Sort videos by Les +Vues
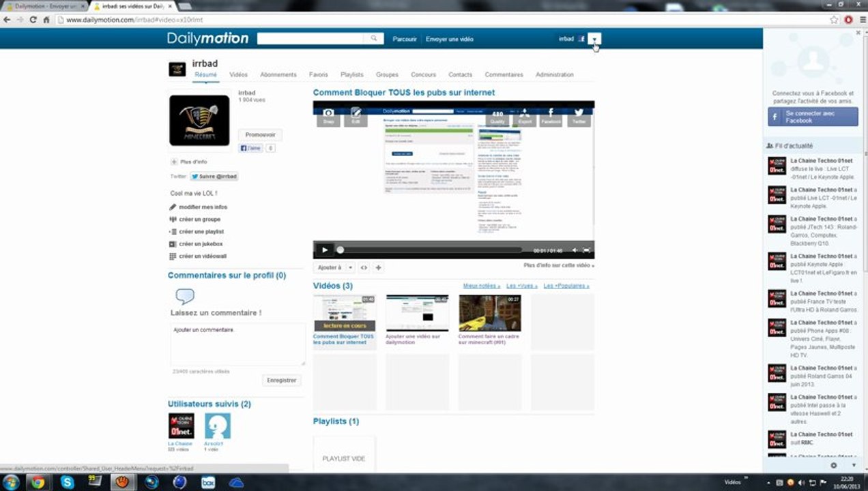Screen dimensions: 868x491 pos(522,286)
